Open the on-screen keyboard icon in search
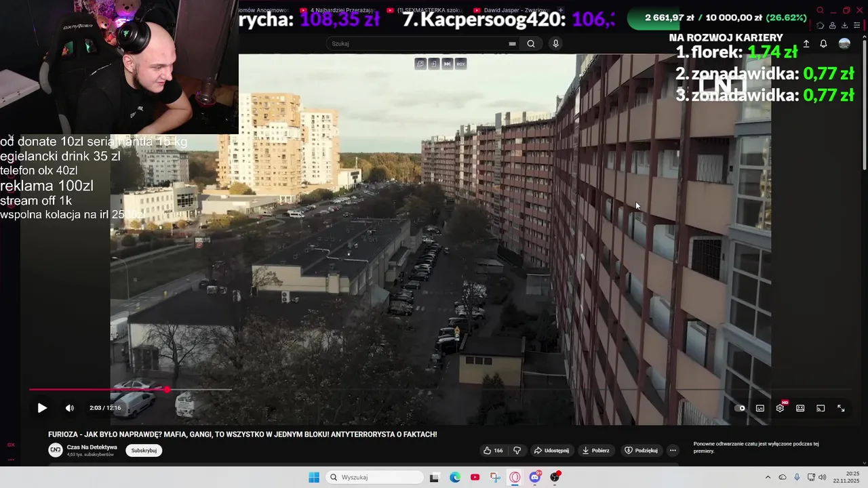868x488 pixels. click(x=512, y=43)
